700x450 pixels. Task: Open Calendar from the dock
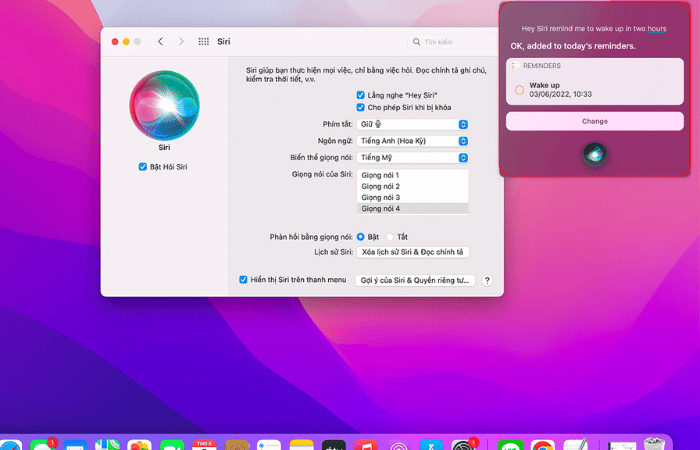(204, 445)
